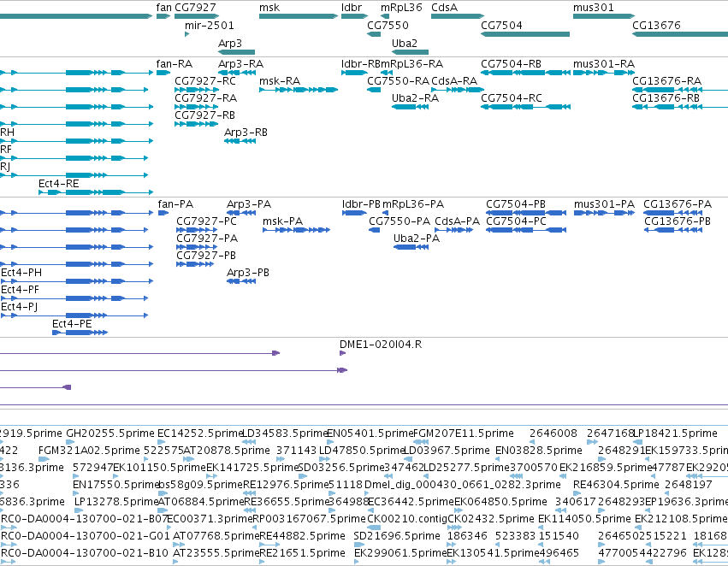Screen dimensions: 728x566
Task: Click the Uba2-RA transcript label
Action: 415,97
